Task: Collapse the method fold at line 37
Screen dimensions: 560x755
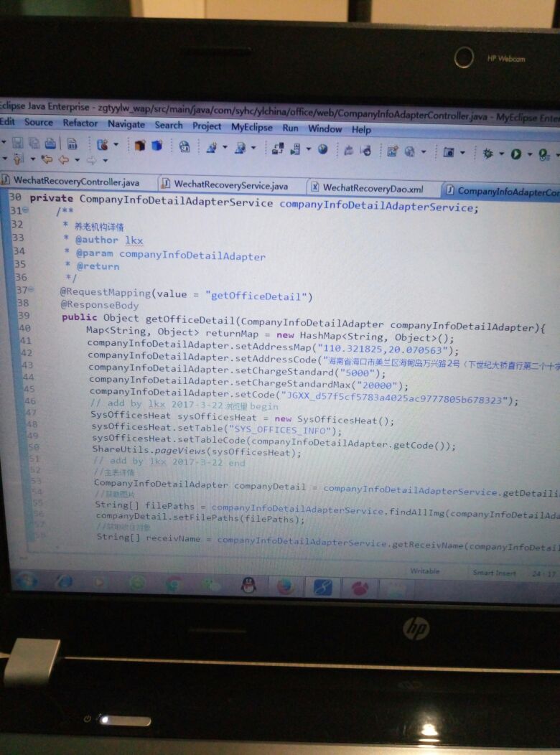Action: [30, 290]
